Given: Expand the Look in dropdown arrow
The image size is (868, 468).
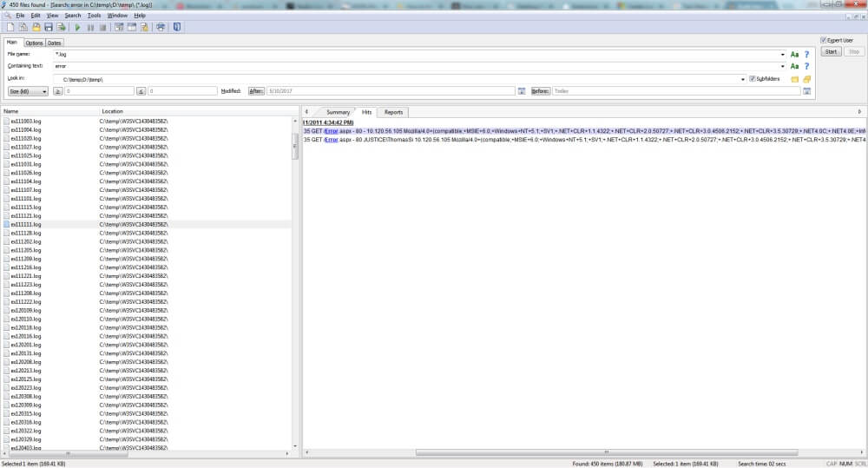Looking at the screenshot, I should click(742, 79).
